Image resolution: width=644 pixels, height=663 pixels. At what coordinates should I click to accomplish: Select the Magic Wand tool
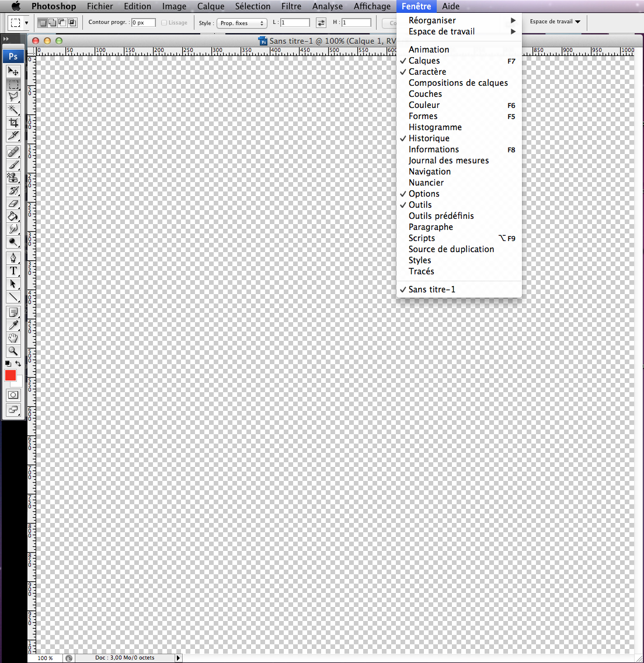[x=13, y=110]
